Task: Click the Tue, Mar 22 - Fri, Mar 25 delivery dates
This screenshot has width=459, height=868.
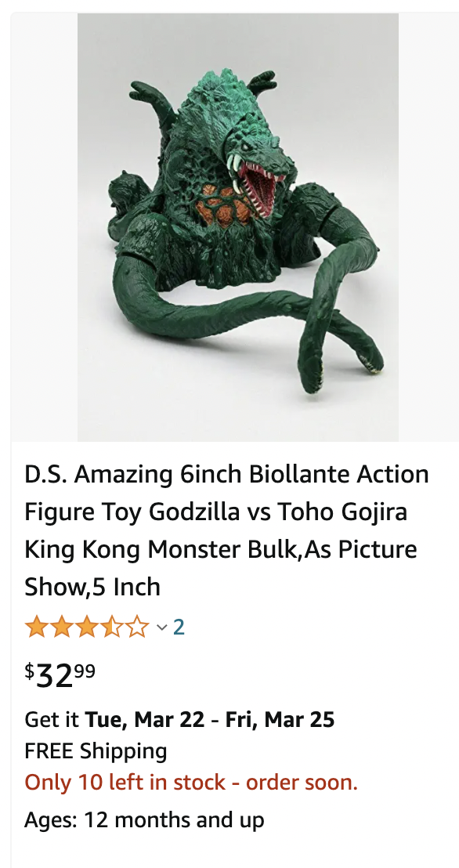Action: [x=209, y=719]
